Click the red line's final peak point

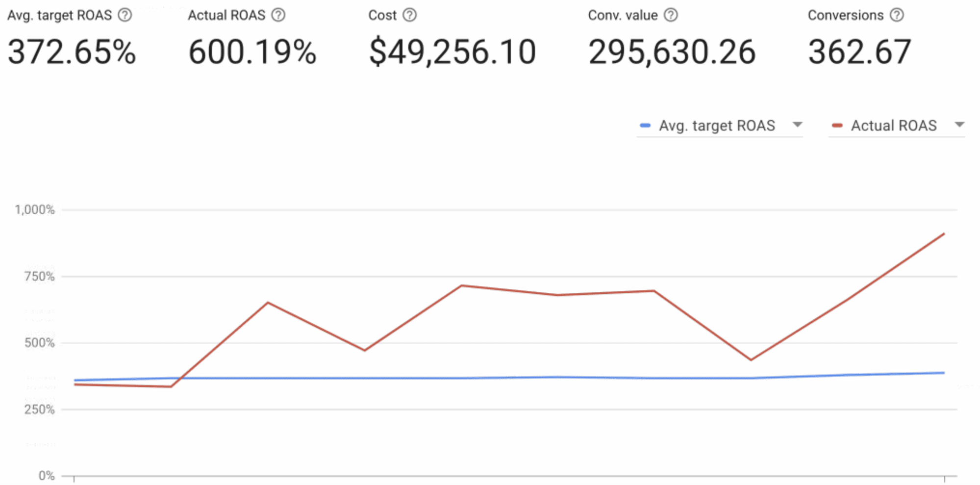[944, 234]
